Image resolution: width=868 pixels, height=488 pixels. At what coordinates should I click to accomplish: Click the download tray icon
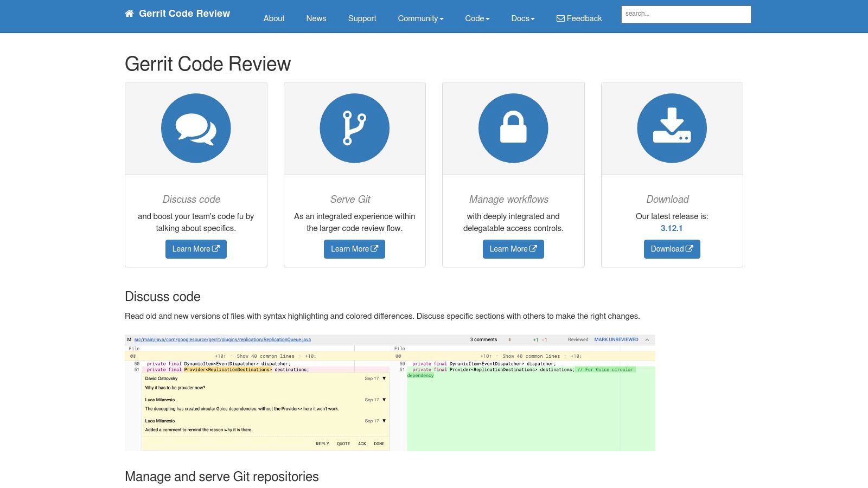(672, 129)
